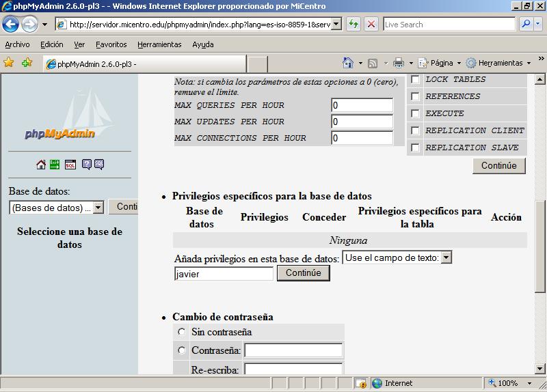Open phpMyAdmin documentation help icon
This screenshot has height=392, width=547.
tap(87, 165)
